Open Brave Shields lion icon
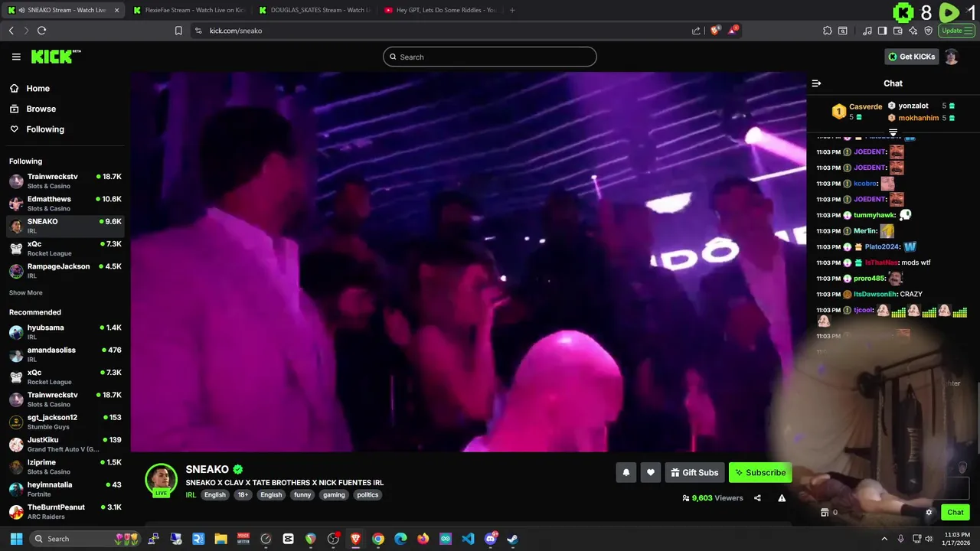 pyautogui.click(x=715, y=31)
